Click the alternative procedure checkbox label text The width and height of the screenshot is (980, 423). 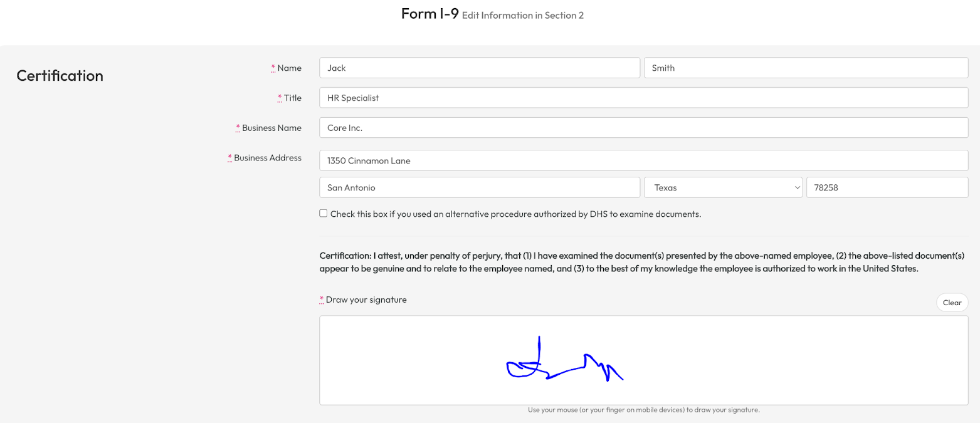(515, 214)
